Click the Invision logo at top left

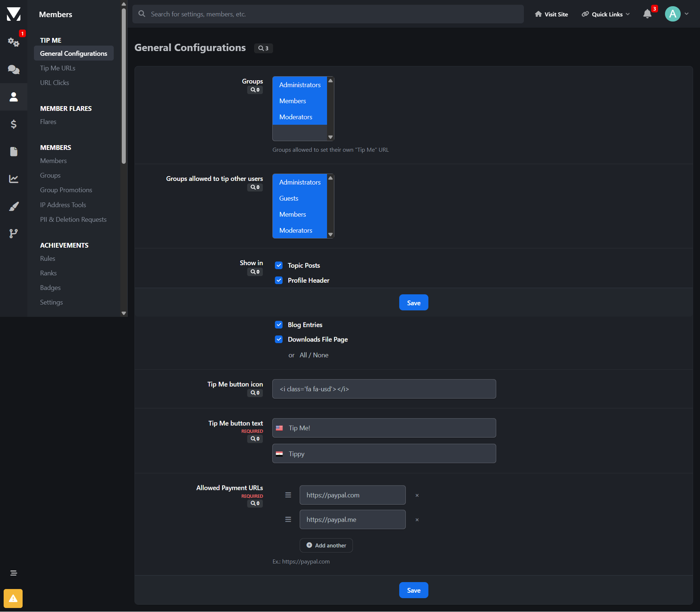click(x=13, y=14)
